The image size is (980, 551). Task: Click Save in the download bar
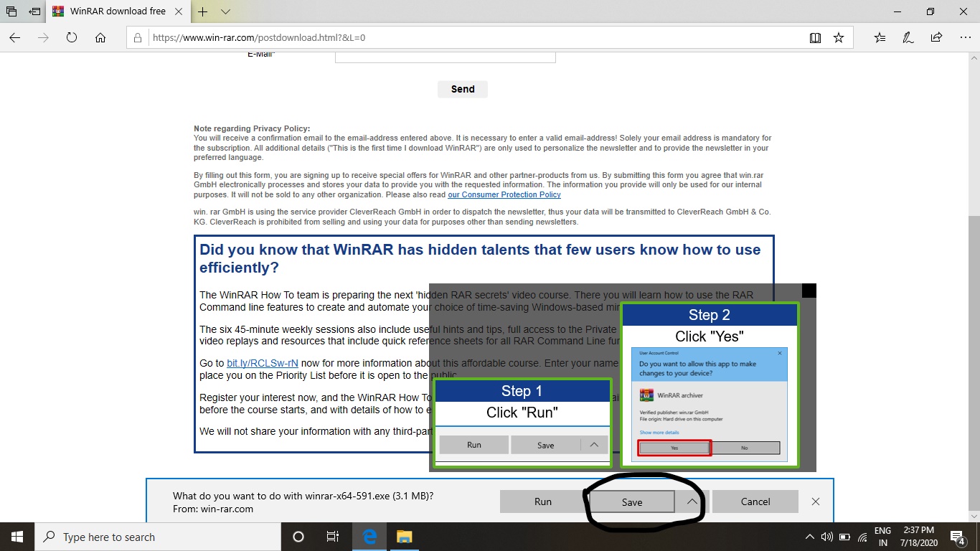point(632,501)
